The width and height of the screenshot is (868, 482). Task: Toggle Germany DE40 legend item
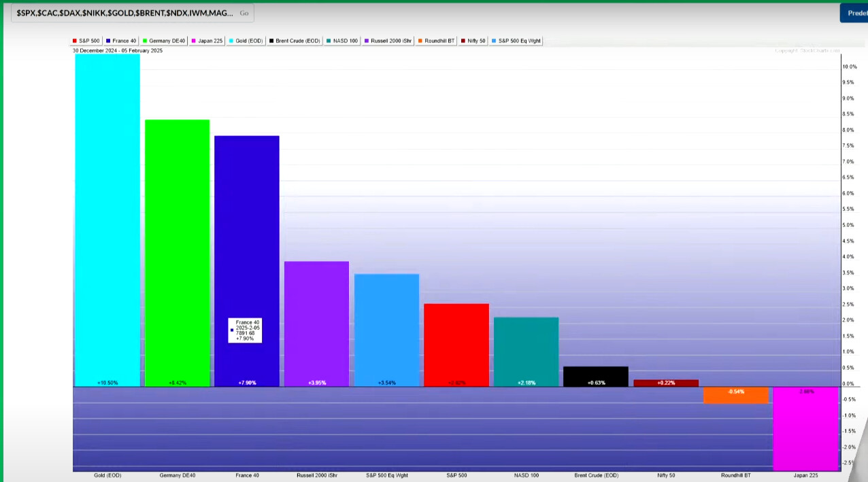[163, 41]
